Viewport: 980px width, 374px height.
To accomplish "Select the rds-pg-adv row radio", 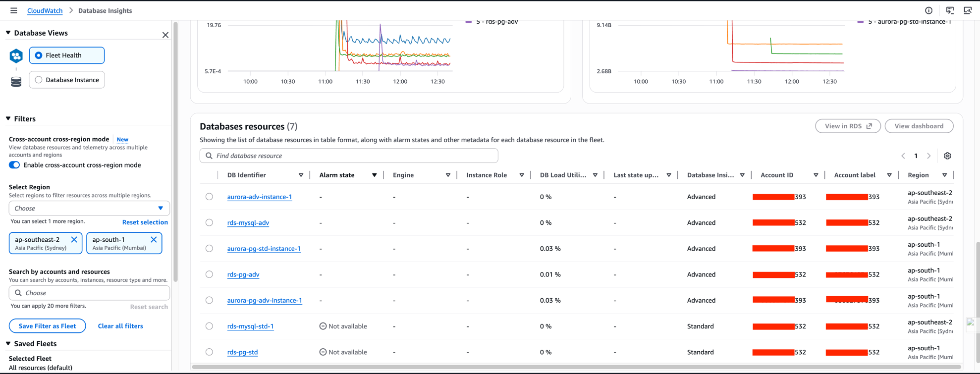I will [209, 274].
